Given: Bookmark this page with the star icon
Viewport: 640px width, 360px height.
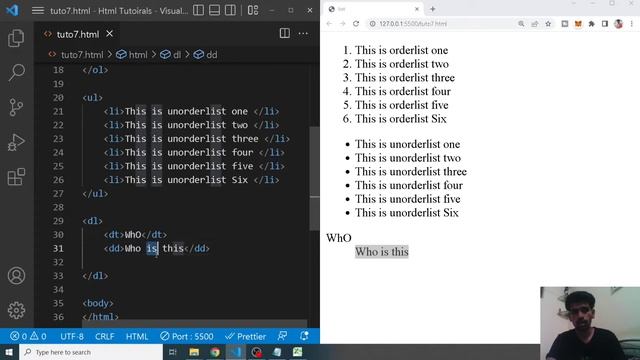Looking at the screenshot, I should [x=548, y=24].
